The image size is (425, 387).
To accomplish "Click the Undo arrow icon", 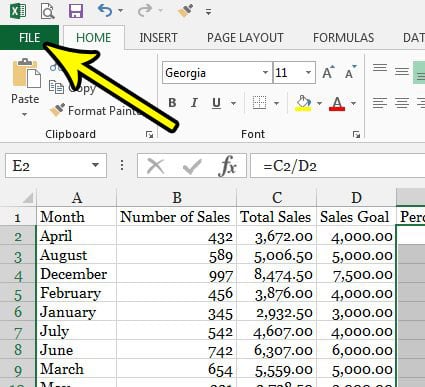I will (105, 11).
